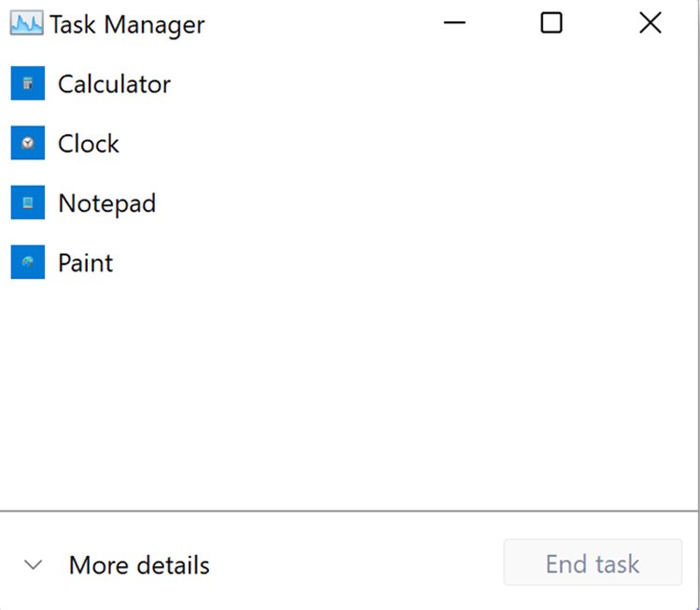Maximize the Task Manager window
The height and width of the screenshot is (610, 700).
click(x=552, y=23)
